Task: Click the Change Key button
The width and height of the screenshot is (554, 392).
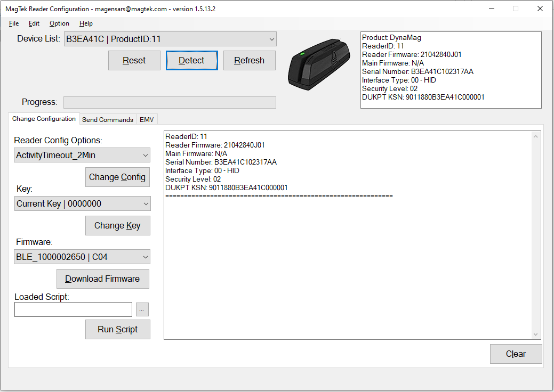Action: (x=118, y=225)
